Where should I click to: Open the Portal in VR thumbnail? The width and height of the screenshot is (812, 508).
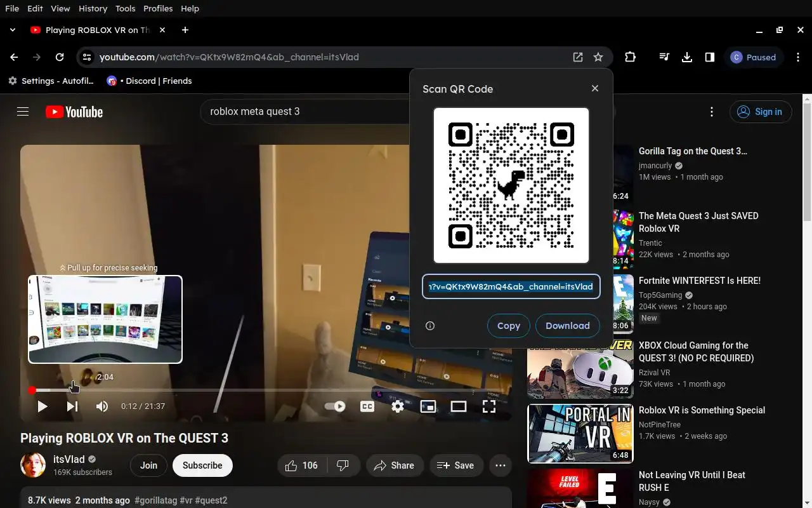(x=580, y=434)
